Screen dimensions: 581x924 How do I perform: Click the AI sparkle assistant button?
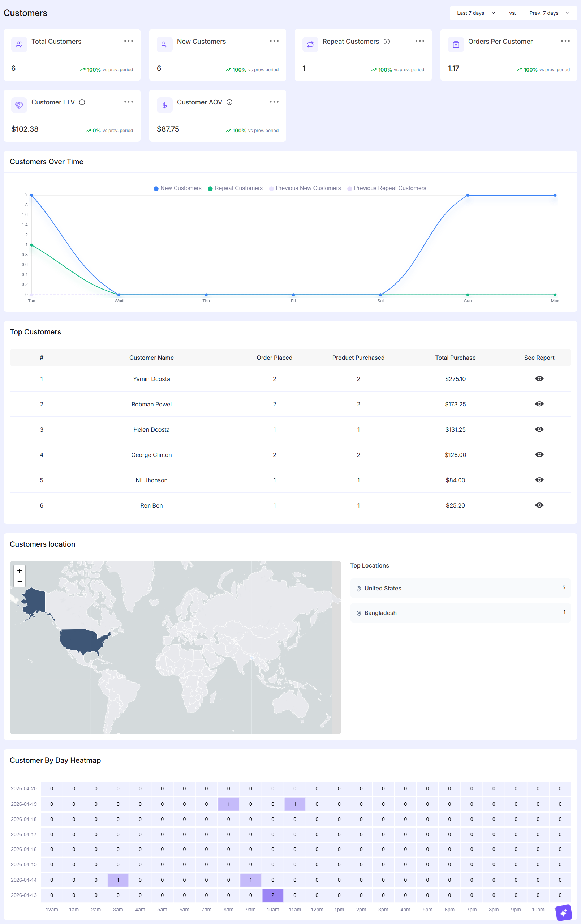click(x=563, y=912)
